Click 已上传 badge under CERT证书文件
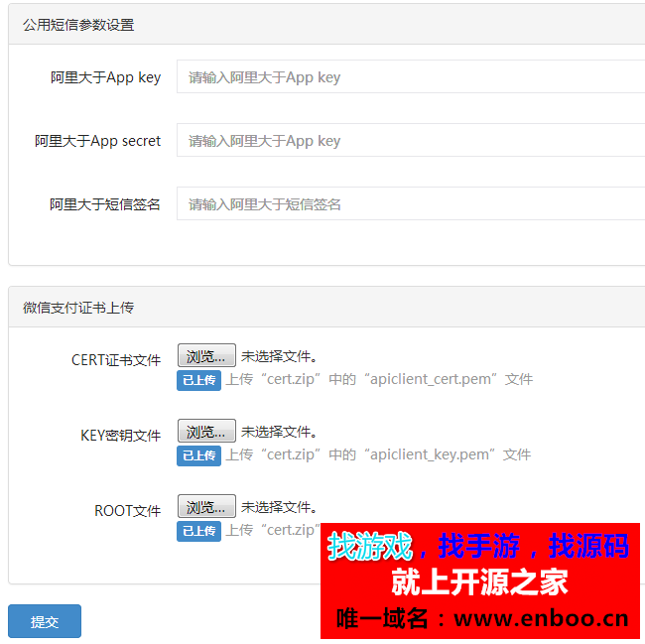645x644 pixels. pyautogui.click(x=198, y=380)
